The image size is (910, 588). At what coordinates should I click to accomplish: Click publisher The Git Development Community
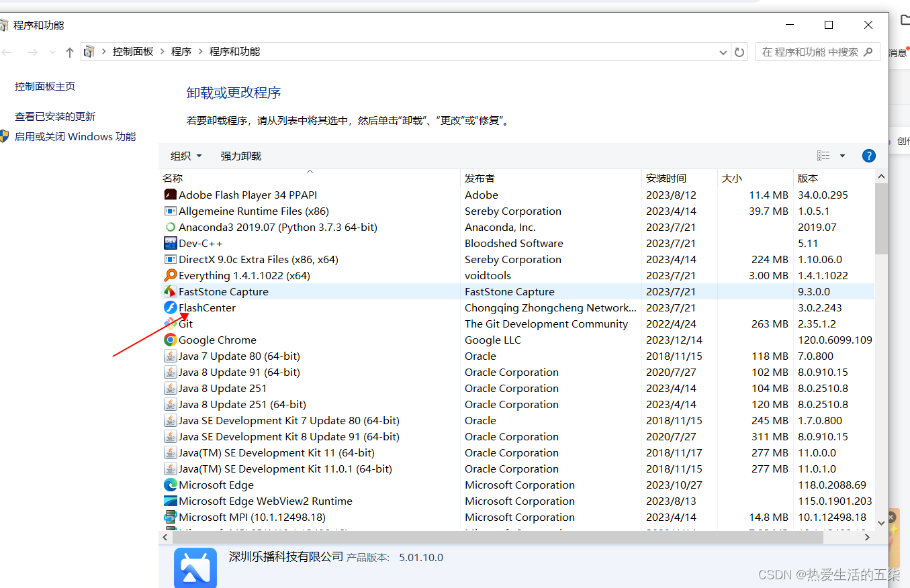(x=546, y=324)
